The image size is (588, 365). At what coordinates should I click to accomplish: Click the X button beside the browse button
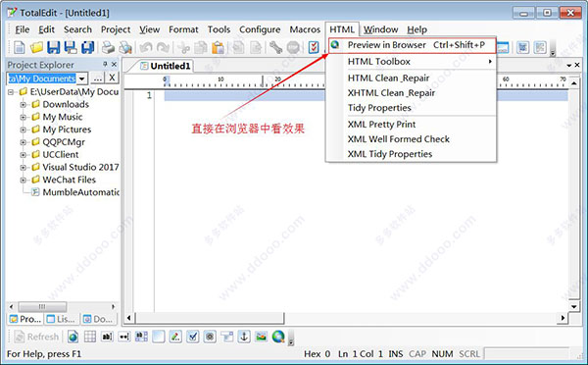point(112,78)
